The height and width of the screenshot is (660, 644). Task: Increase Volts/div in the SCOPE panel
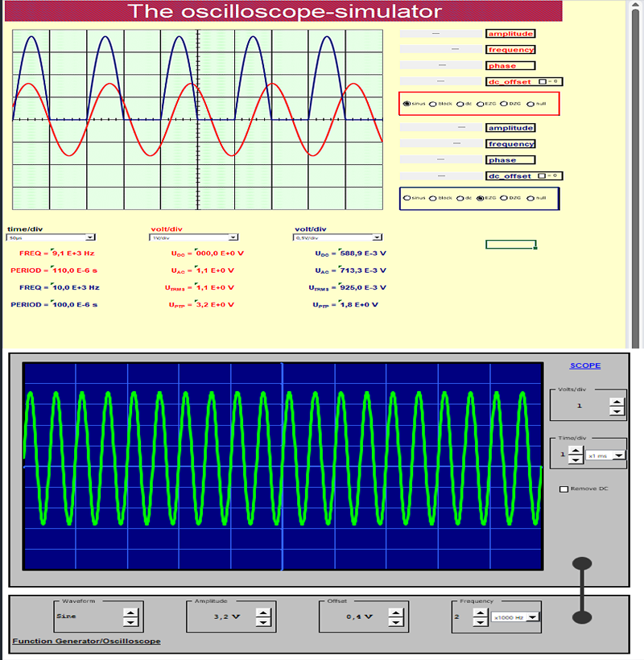point(617,402)
